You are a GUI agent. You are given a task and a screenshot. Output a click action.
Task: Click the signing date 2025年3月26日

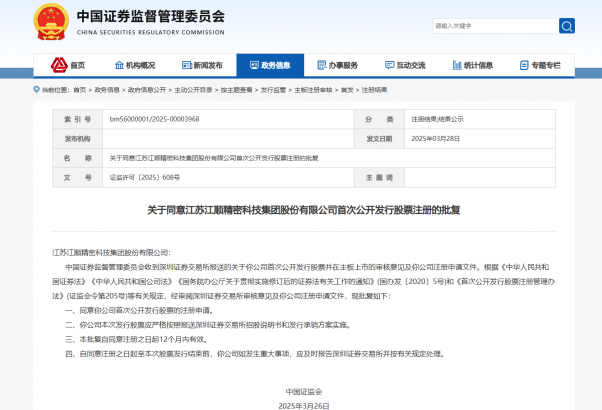[x=304, y=406]
